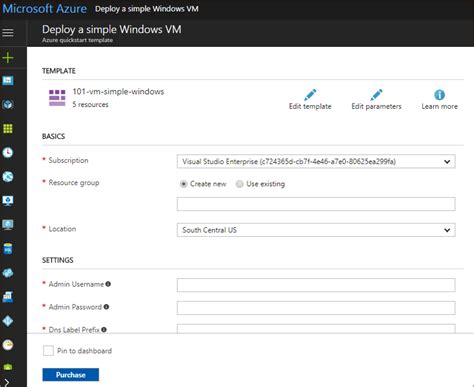474x387 pixels.
Task: Expand the sidebar with bottom chevron
Action: click(x=7, y=382)
